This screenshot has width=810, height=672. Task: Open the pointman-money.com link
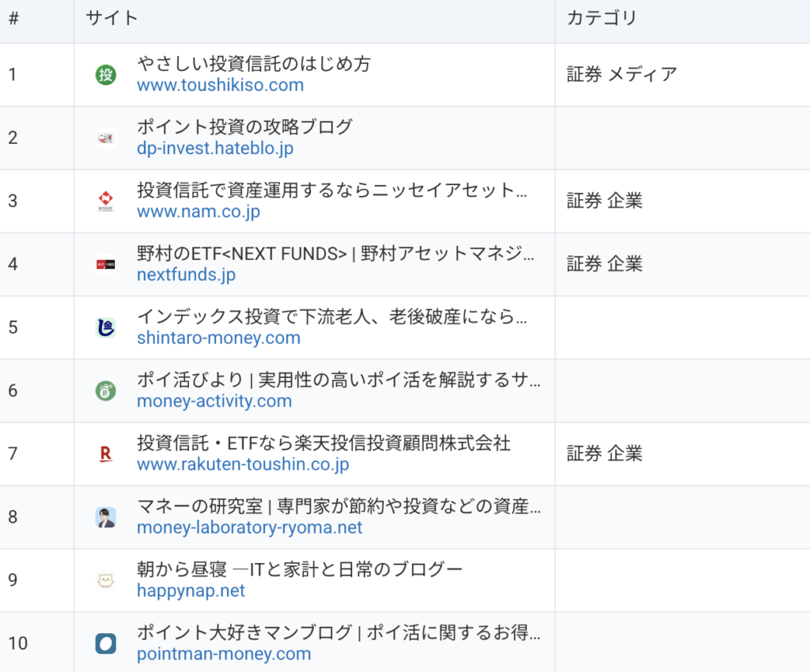click(224, 655)
